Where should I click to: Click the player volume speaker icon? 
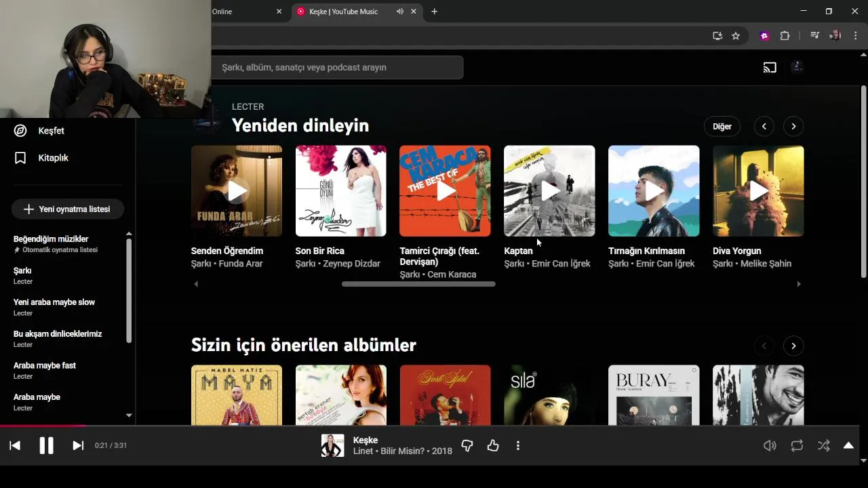(770, 445)
